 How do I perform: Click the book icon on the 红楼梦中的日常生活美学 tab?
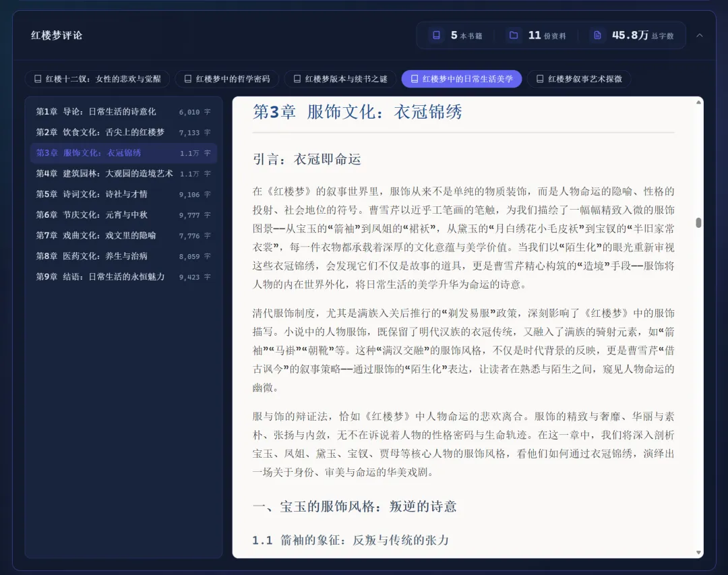415,79
